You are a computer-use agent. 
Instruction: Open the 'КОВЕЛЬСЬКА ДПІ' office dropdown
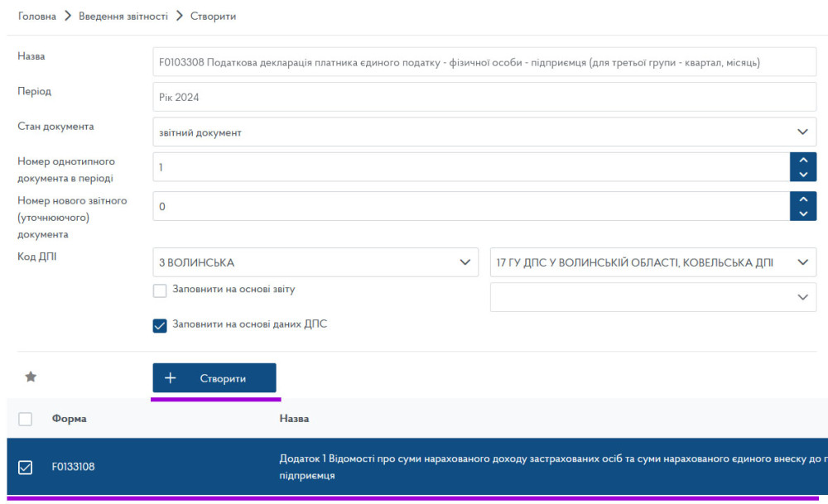click(652, 262)
